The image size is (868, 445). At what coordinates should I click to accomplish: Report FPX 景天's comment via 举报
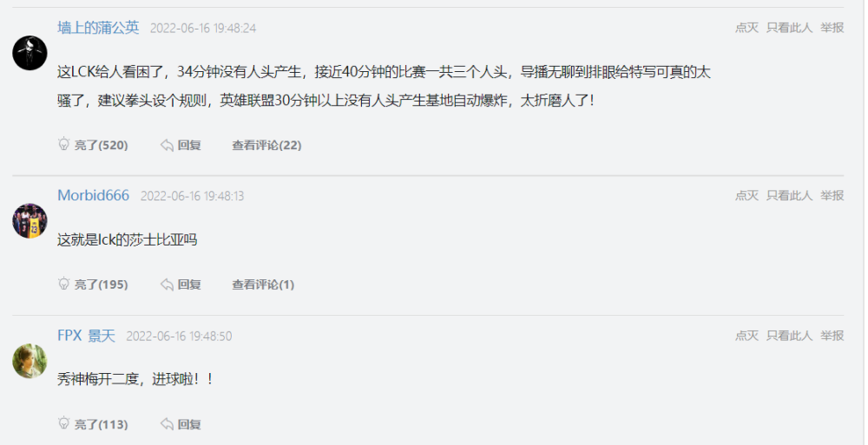point(832,336)
